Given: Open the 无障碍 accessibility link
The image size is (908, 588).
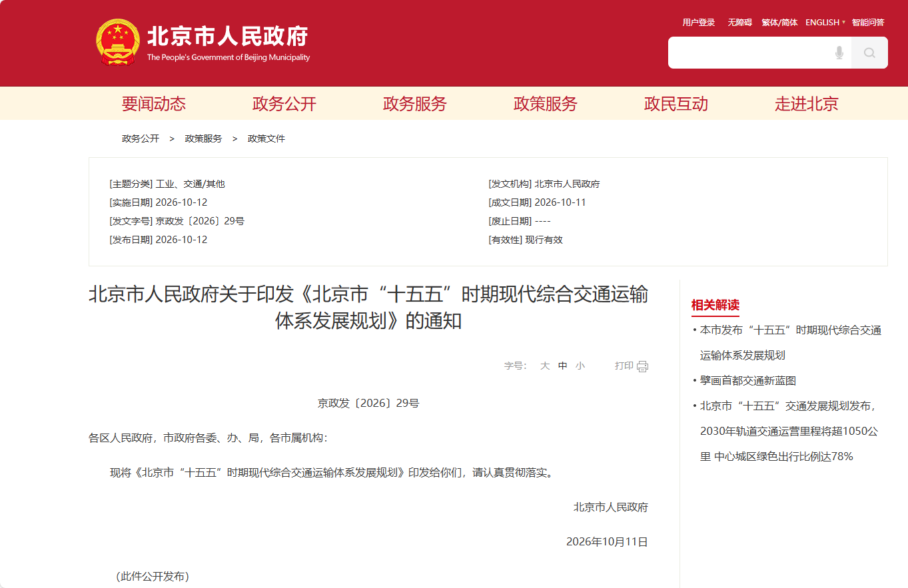Looking at the screenshot, I should pos(740,23).
